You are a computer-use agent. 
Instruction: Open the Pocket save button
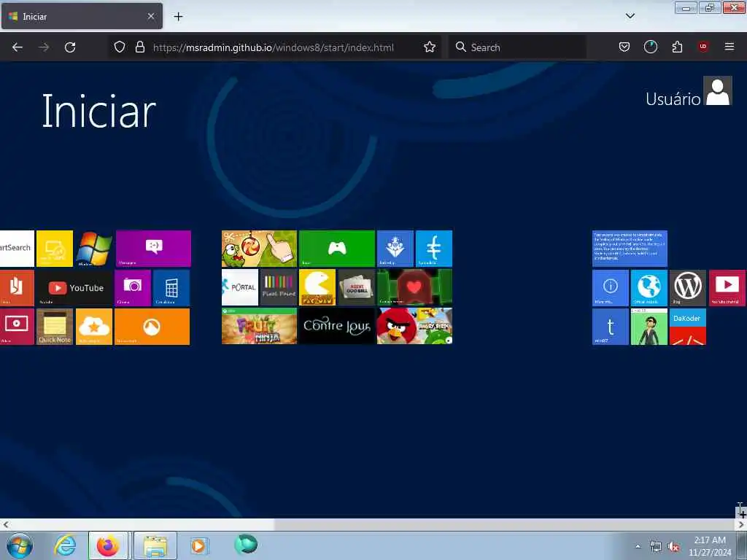(x=624, y=47)
